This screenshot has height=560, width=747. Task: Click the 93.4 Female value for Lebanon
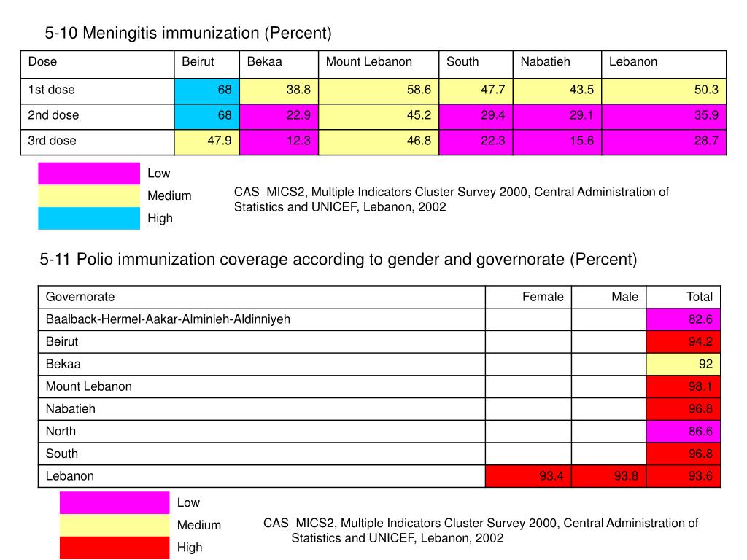[528, 476]
